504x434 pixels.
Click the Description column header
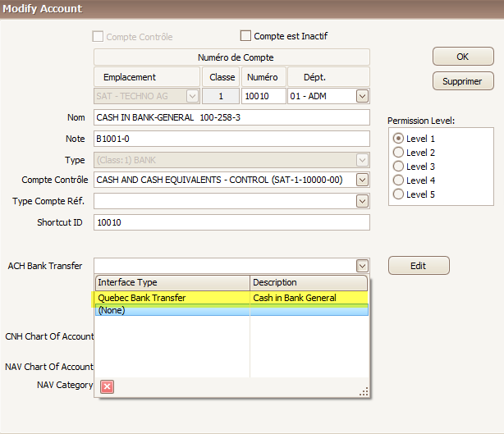click(x=309, y=282)
